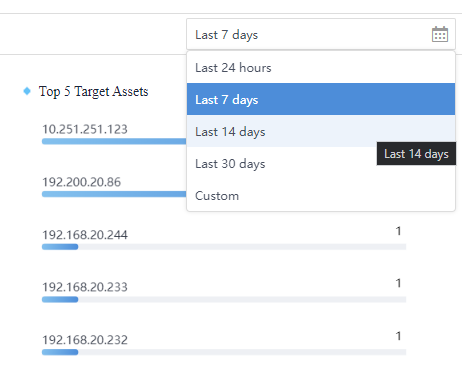Image resolution: width=462 pixels, height=369 pixels.
Task: Click the blue diamond icon beside Top 5 heading
Action: tap(27, 91)
